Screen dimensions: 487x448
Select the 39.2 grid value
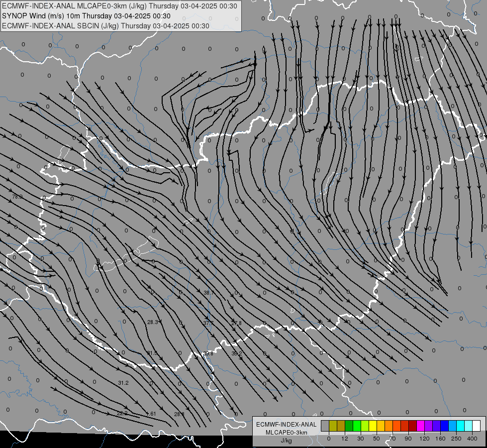(236, 353)
